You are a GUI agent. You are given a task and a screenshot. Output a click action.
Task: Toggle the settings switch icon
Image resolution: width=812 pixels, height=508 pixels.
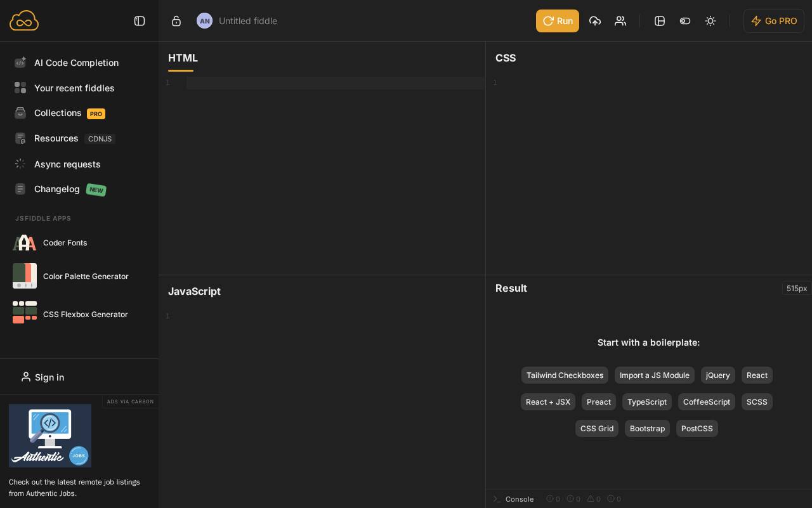[685, 21]
